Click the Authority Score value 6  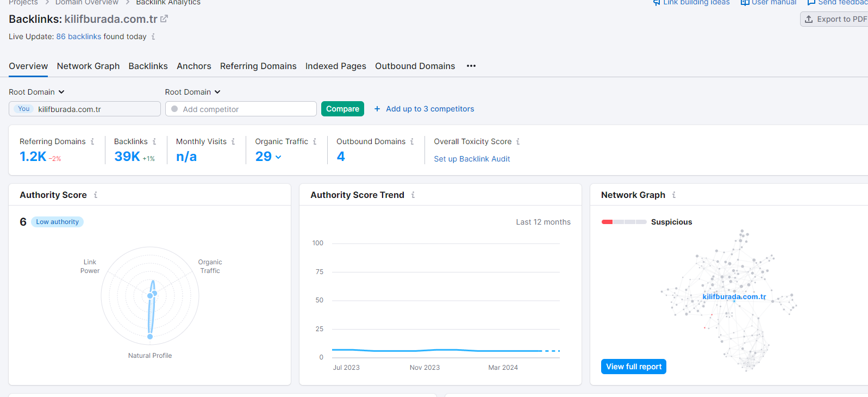click(23, 222)
